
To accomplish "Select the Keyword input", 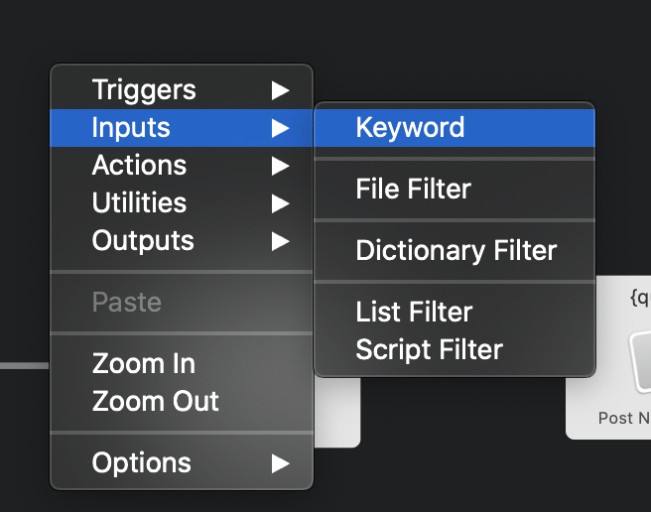I will tap(410, 128).
